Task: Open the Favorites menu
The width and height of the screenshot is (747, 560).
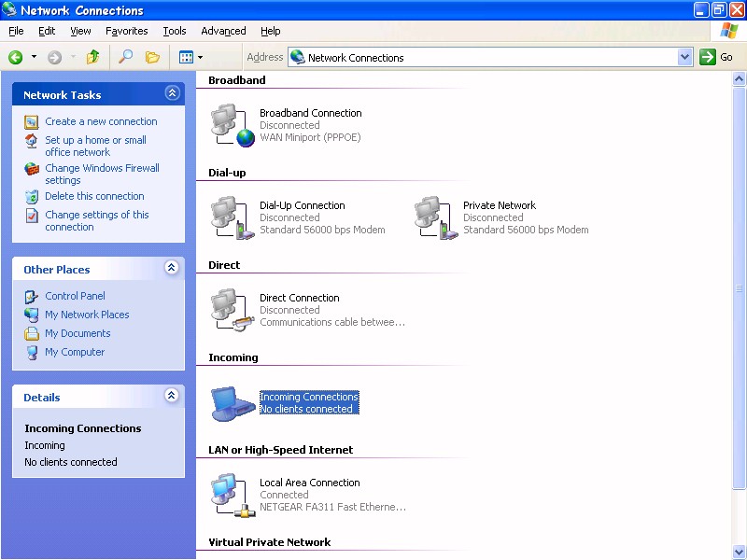Action: [127, 31]
